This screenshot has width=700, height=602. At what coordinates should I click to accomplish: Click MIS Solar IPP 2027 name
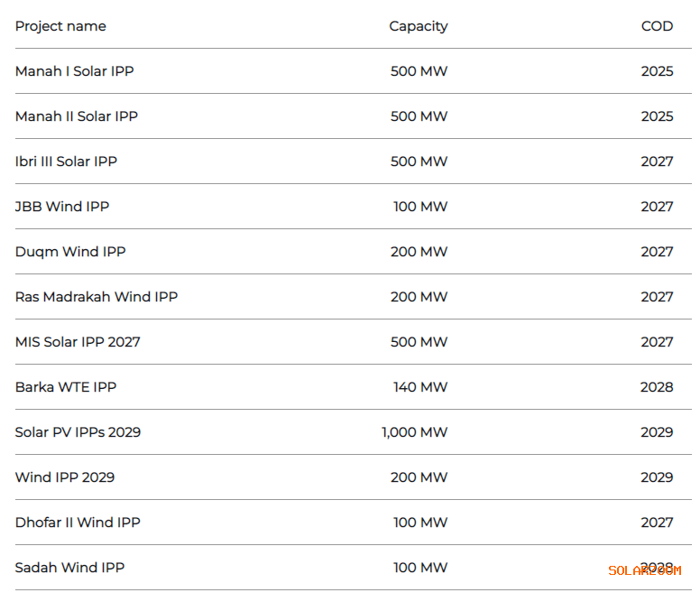(78, 342)
